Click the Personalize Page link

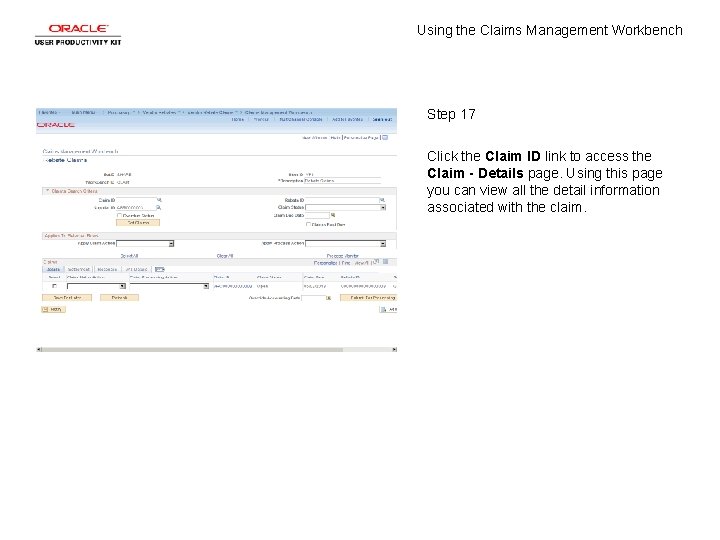pyautogui.click(x=361, y=137)
